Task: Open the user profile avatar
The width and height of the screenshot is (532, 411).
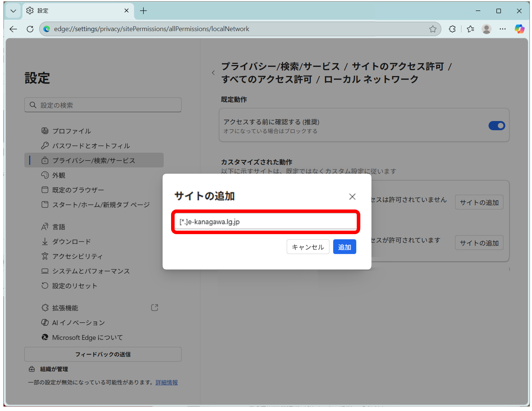Action: (487, 29)
